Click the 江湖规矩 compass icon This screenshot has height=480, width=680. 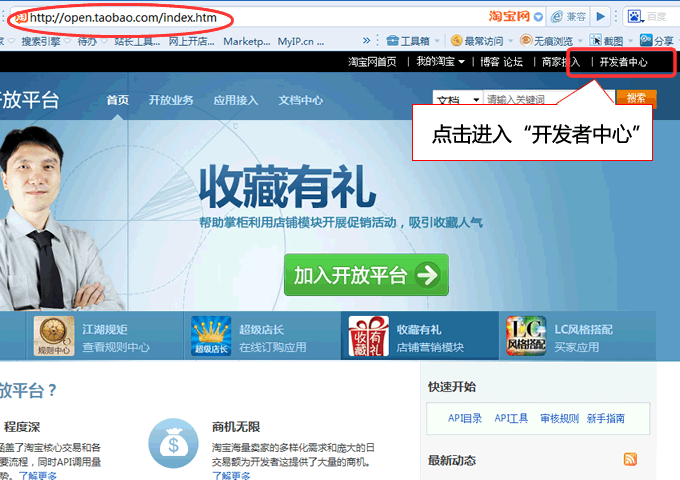(x=54, y=336)
